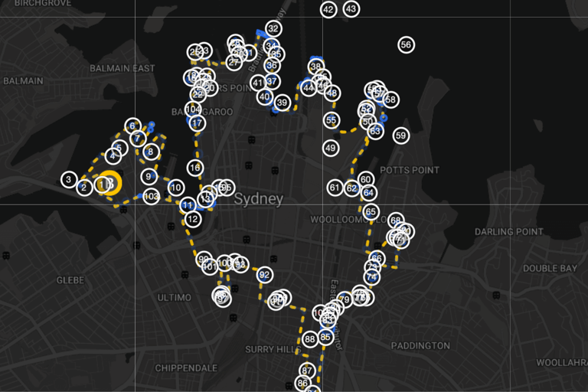The width and height of the screenshot is (588, 392).
Task: Select map marker number 11
Action: 188,205
